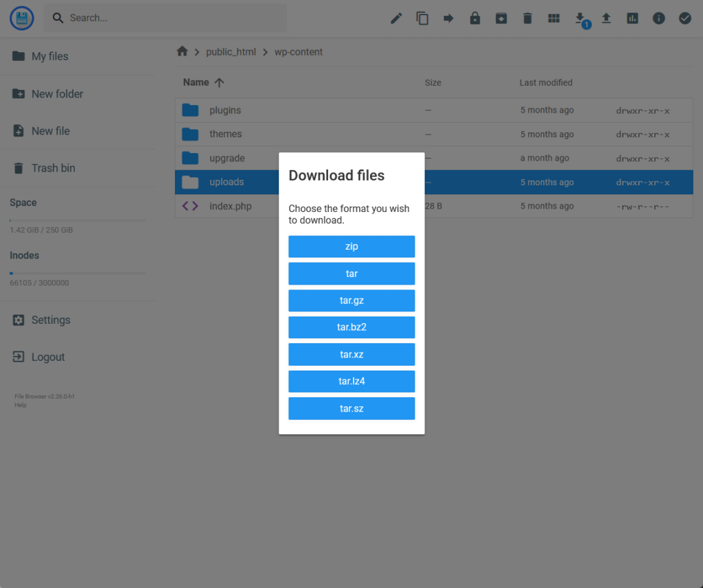Choose tar.sz download format

pos(351,408)
